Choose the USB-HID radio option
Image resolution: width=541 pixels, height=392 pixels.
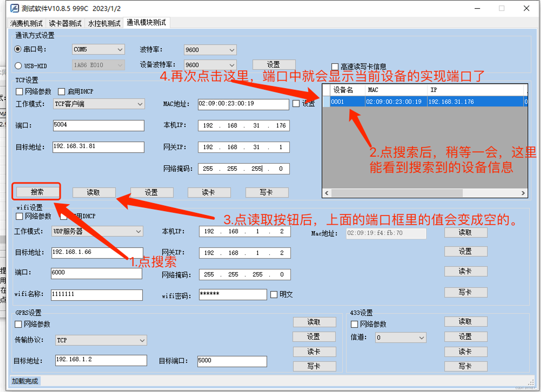point(18,66)
